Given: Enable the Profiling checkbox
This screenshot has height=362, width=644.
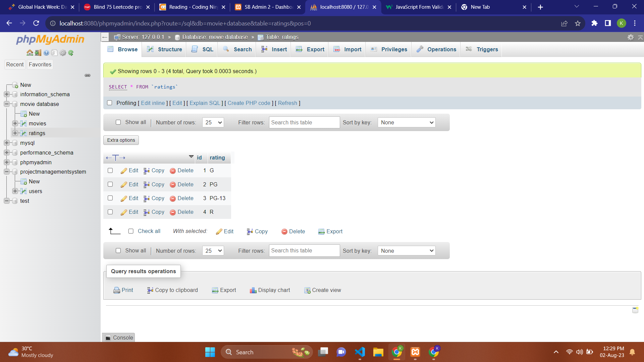Looking at the screenshot, I should click(110, 103).
